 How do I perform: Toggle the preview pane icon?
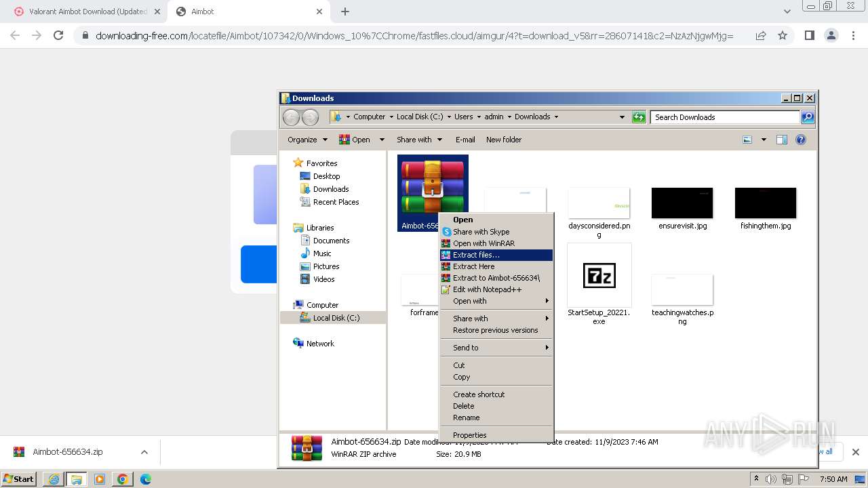(782, 140)
